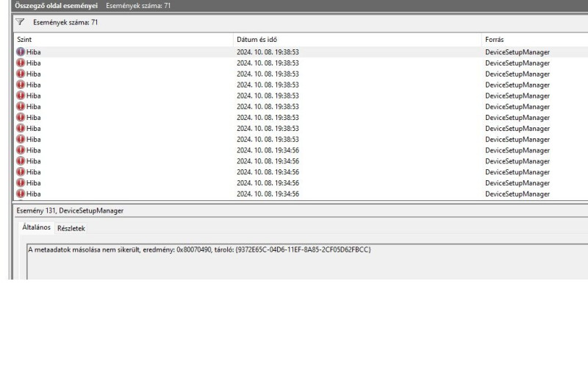The image size is (588, 376).
Task: Click the filter funnel icon
Action: tap(20, 22)
